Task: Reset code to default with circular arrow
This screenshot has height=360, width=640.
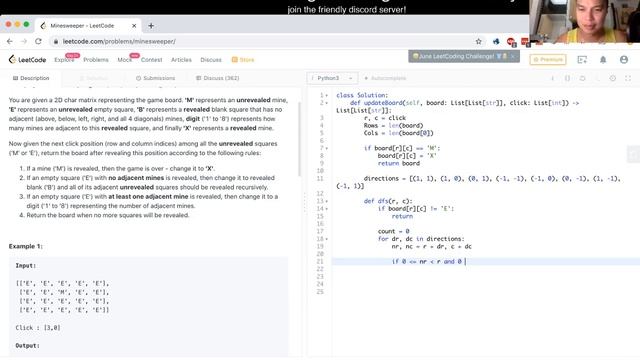Action: point(582,78)
